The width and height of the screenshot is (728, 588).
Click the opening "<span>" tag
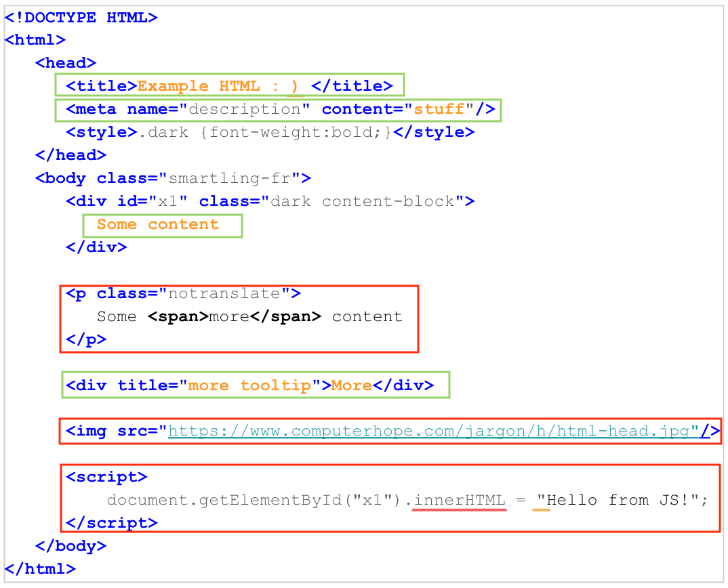pyautogui.click(x=178, y=316)
